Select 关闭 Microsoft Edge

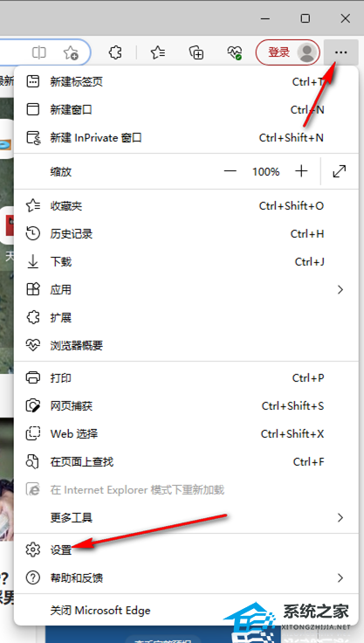187,610
